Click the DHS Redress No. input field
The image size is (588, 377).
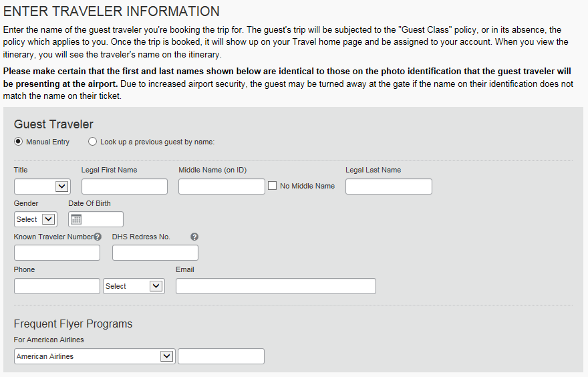155,253
